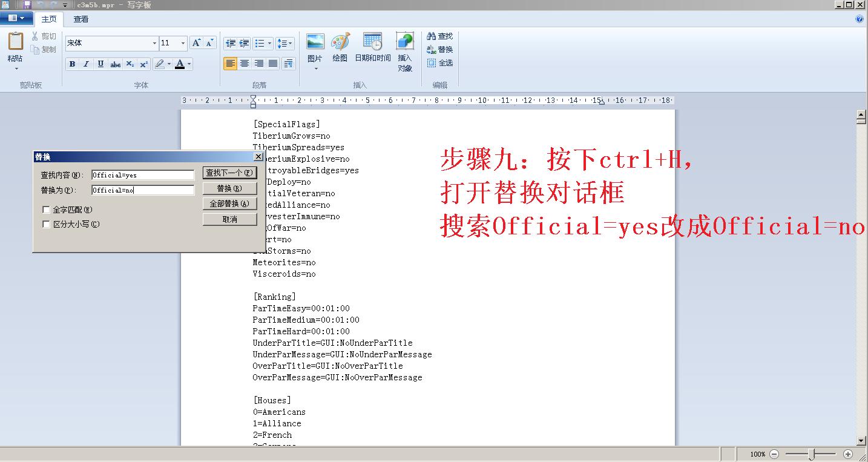This screenshot has height=462, width=868.
Task: Click the Cut (剪切) scissors icon
Action: click(x=35, y=36)
